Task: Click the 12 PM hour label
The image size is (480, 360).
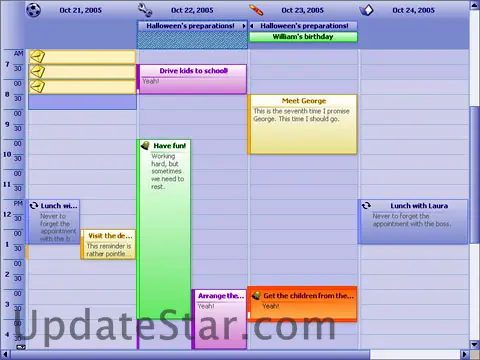Action: (x=7, y=214)
